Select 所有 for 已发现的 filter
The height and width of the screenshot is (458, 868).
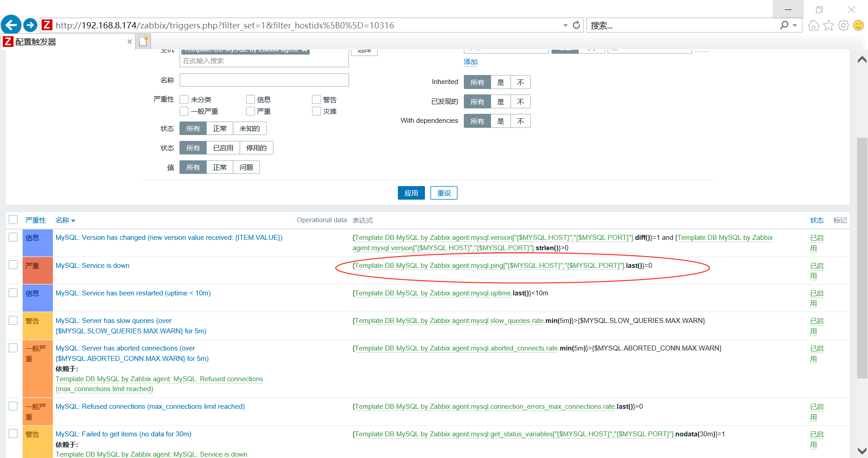tap(477, 102)
